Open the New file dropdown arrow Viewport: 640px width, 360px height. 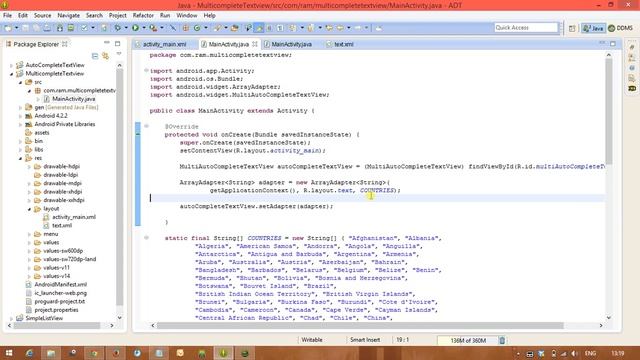click(17, 28)
